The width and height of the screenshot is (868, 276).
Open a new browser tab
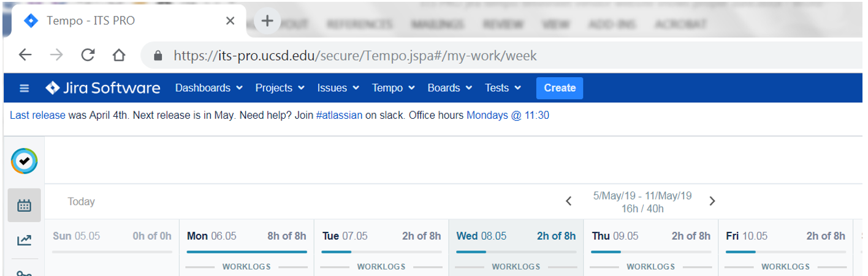(x=267, y=21)
